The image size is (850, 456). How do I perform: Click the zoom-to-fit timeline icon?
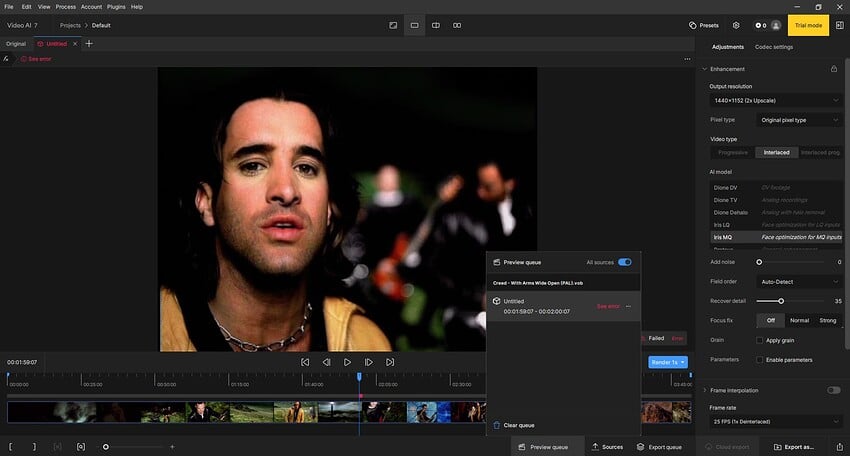coord(81,447)
